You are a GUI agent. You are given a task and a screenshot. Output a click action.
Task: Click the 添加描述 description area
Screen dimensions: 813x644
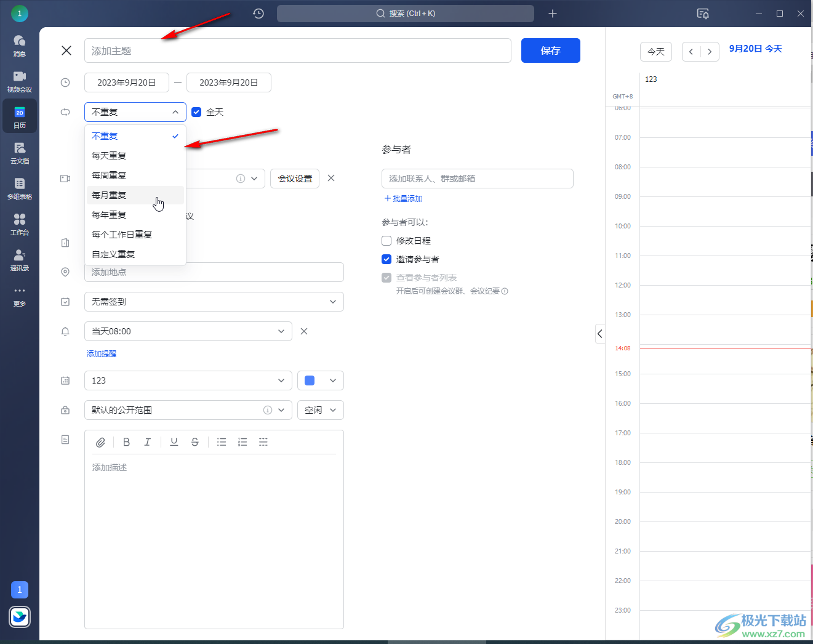tap(214, 541)
